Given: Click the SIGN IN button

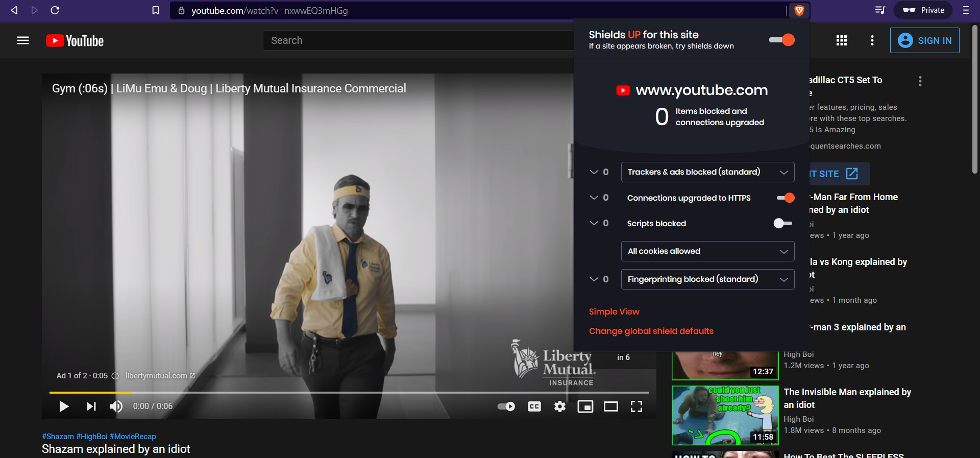Looking at the screenshot, I should coord(925,40).
